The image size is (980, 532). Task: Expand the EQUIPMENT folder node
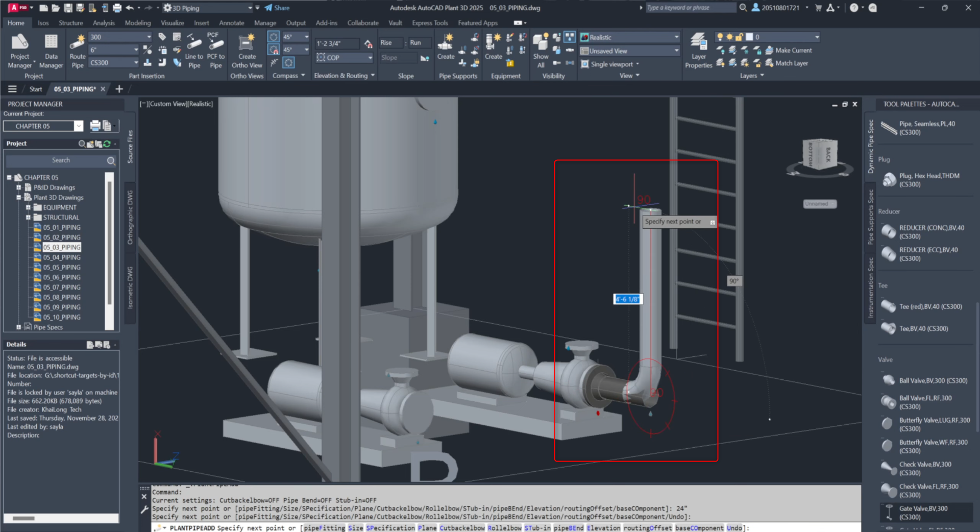(x=28, y=207)
